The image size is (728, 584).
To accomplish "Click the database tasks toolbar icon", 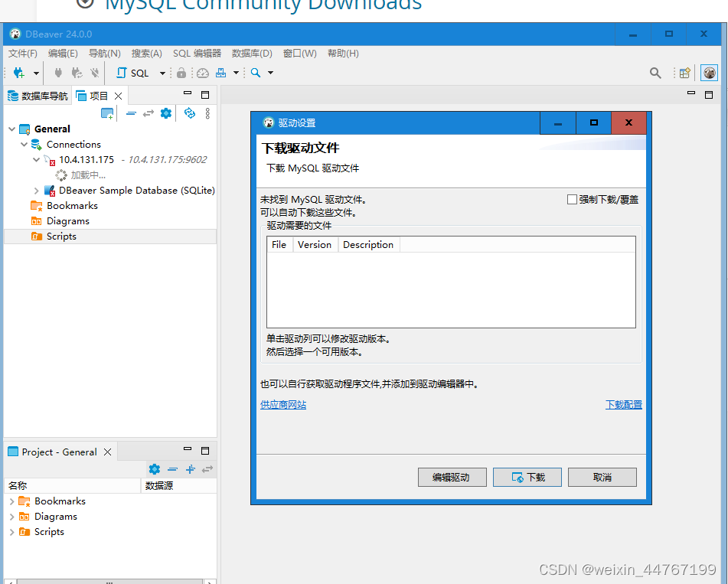I will tap(221, 73).
